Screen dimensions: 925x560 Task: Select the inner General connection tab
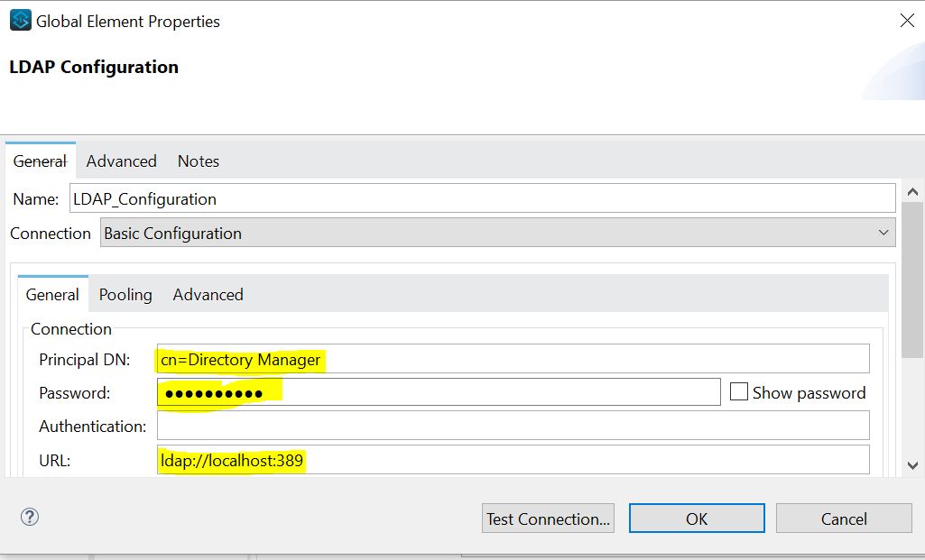[x=51, y=294]
